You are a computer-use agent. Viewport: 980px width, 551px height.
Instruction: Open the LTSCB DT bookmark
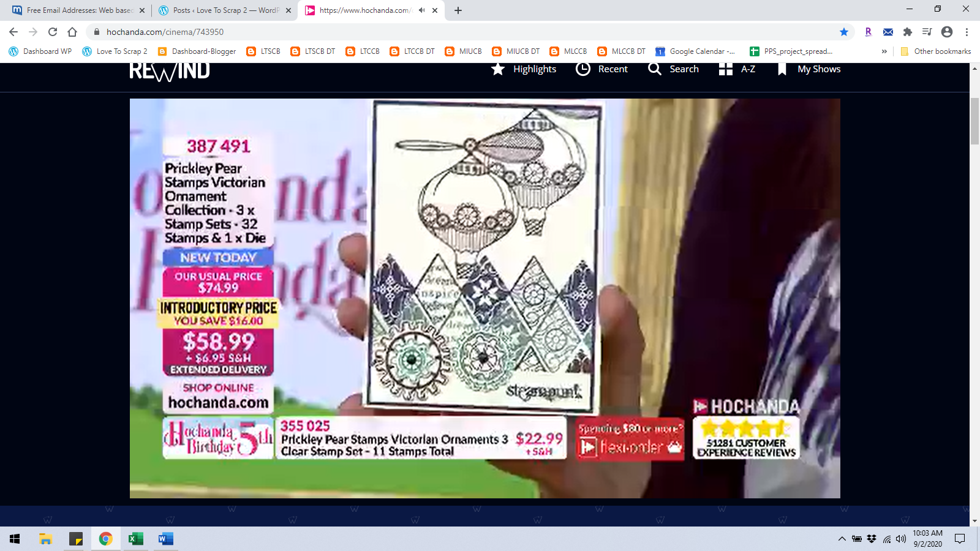pyautogui.click(x=313, y=51)
